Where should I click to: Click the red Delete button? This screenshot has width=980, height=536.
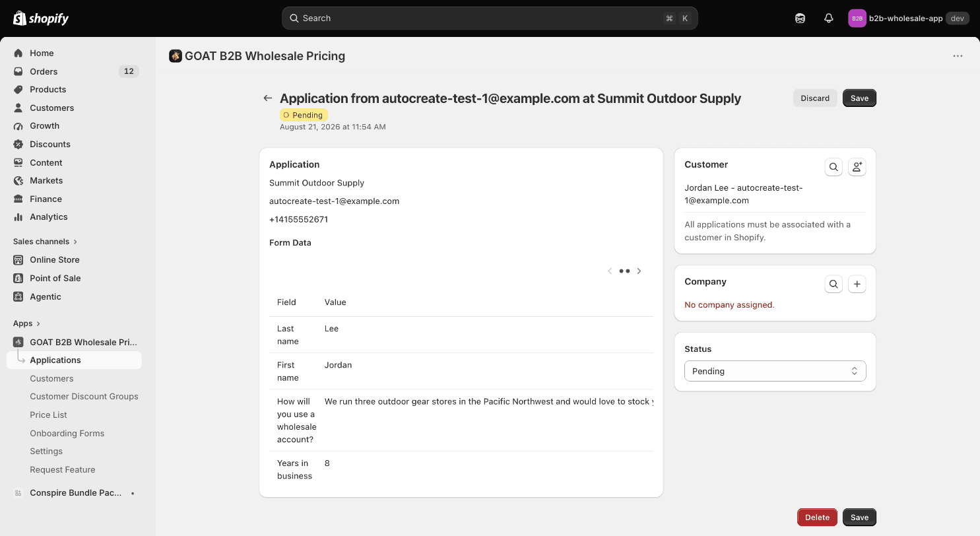(817, 517)
